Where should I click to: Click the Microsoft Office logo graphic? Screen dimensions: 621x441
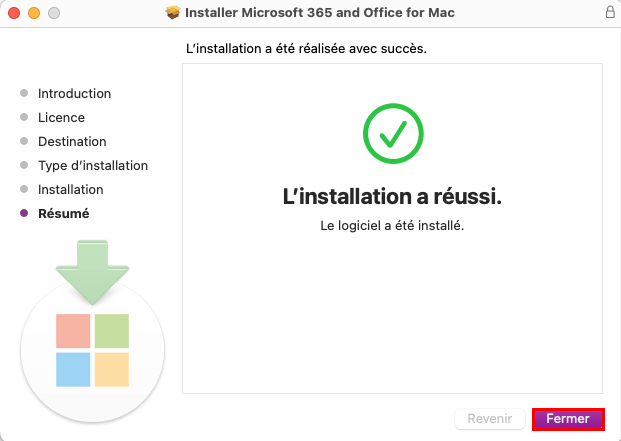coord(92,350)
